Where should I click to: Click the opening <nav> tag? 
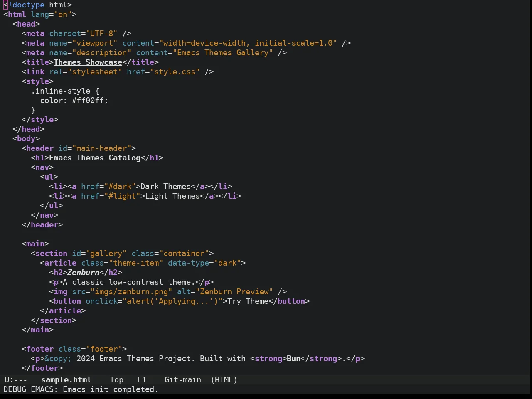42,167
